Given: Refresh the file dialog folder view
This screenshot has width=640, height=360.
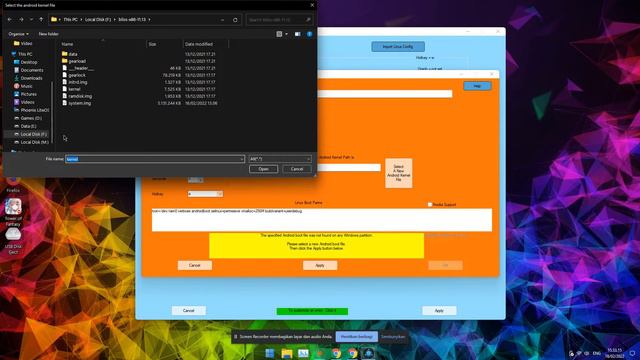Looking at the screenshot, I should [235, 20].
